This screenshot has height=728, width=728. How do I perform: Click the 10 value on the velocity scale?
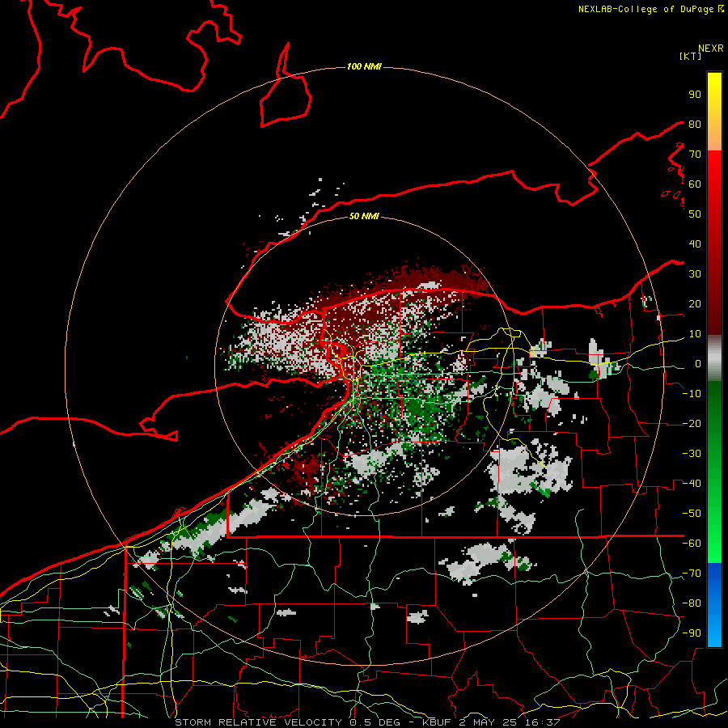[x=695, y=334]
